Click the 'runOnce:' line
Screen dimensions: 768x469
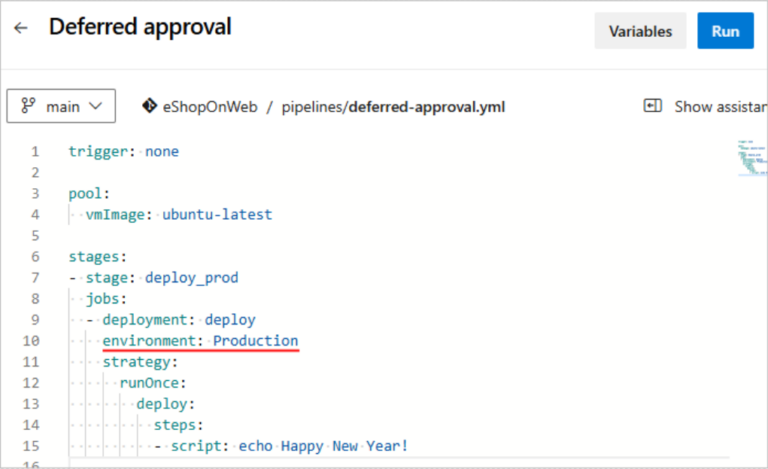click(x=153, y=383)
